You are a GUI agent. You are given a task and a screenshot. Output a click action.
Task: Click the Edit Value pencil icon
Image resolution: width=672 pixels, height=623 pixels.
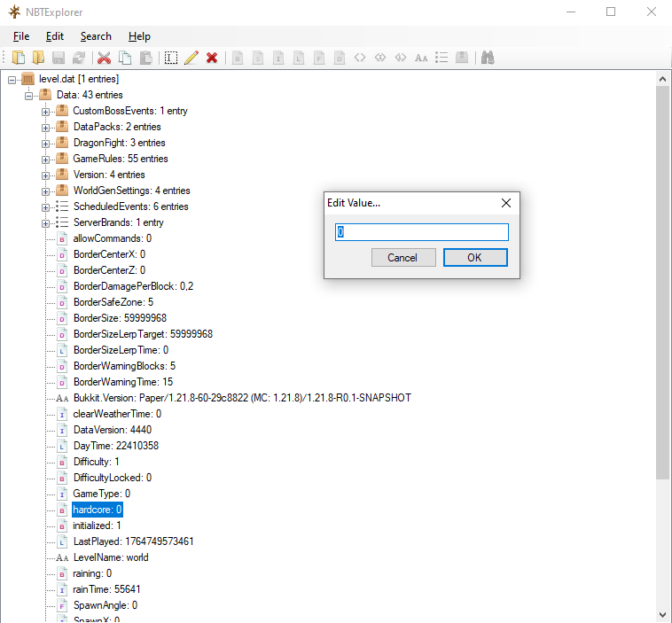point(191,58)
